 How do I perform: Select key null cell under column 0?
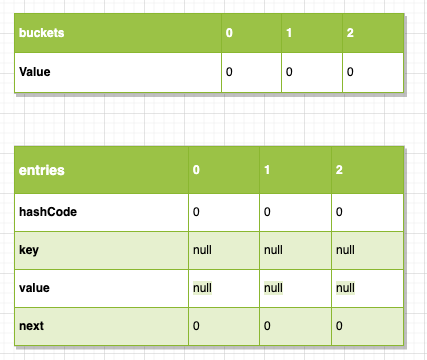pos(224,250)
